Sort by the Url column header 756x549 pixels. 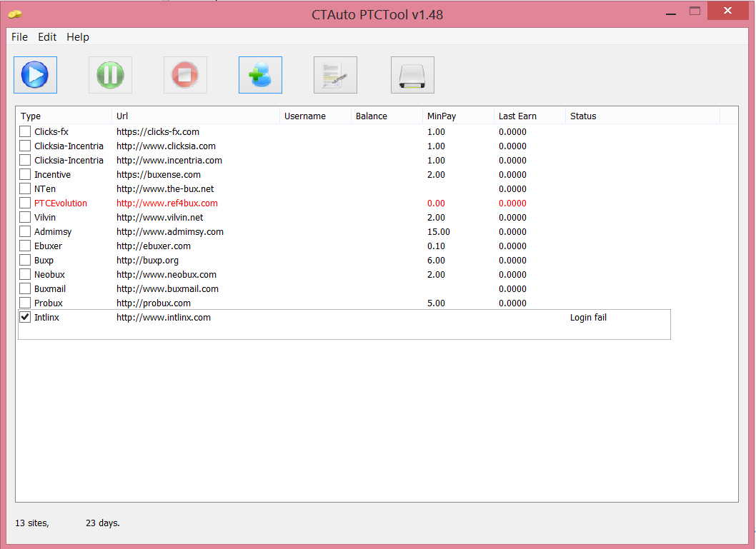tap(196, 116)
